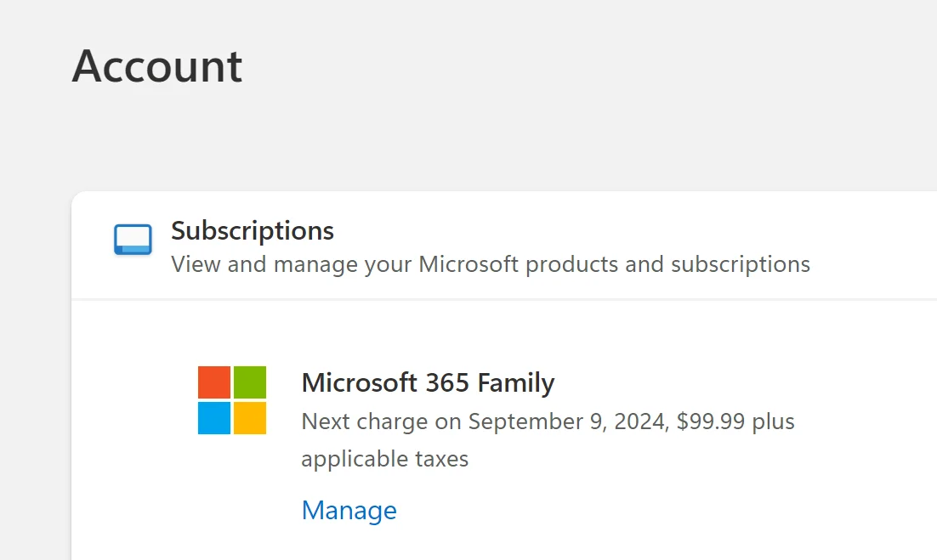This screenshot has height=560, width=937.
Task: Click the 'Next charge on' text
Action: pyautogui.click(x=381, y=421)
